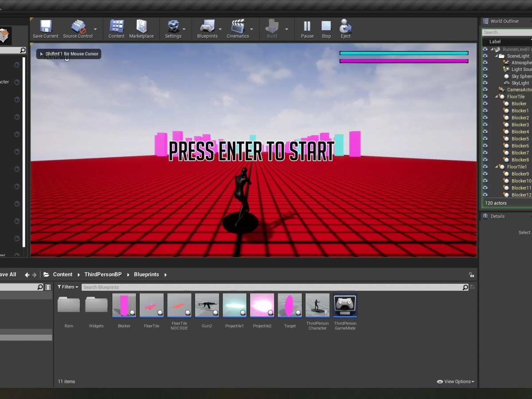Open the Filters dropdown in Content Browser
Image resolution: width=532 pixels, height=399 pixels.
click(x=68, y=287)
